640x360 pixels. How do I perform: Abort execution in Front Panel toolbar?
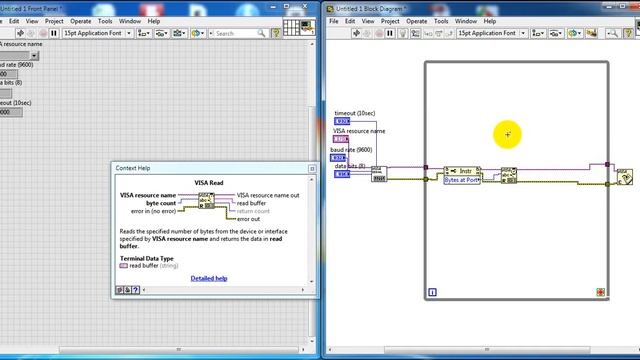point(43,33)
